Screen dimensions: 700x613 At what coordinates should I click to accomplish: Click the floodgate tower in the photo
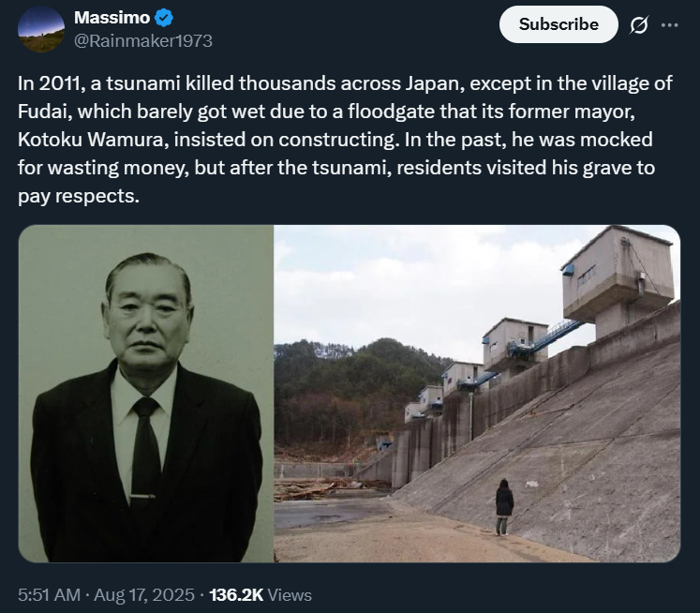point(618,278)
